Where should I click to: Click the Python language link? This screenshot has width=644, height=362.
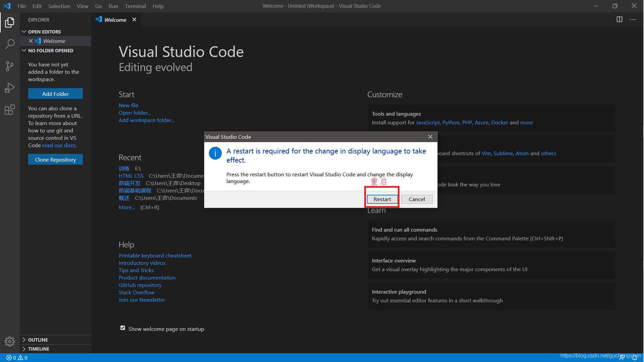tap(451, 122)
